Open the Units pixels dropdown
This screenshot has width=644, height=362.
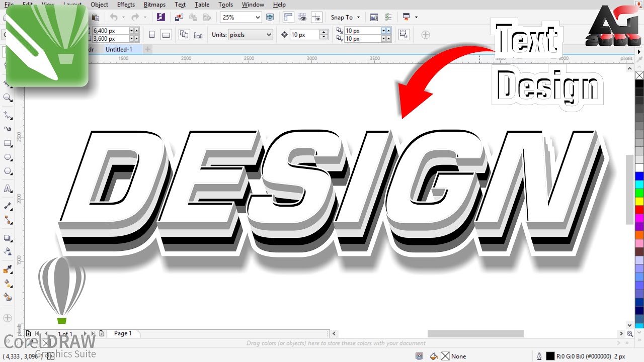[x=269, y=35]
